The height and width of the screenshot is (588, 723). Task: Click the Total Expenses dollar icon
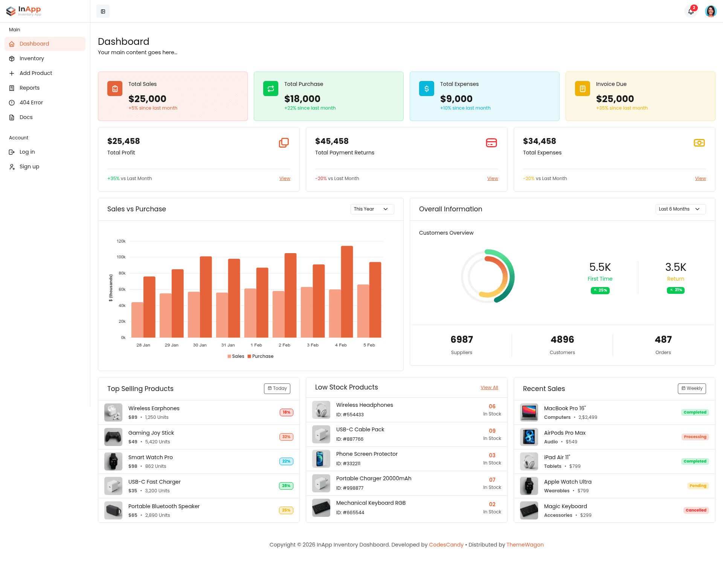(427, 89)
